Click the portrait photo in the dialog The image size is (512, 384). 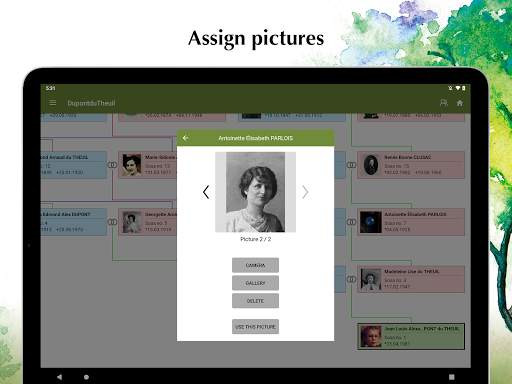click(x=255, y=192)
